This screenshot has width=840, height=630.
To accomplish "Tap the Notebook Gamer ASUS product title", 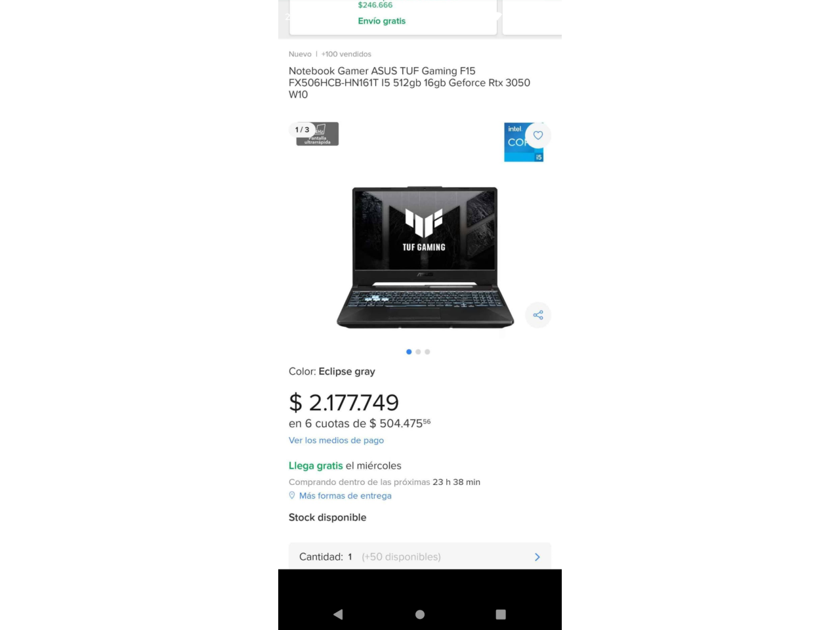I will coord(409,83).
